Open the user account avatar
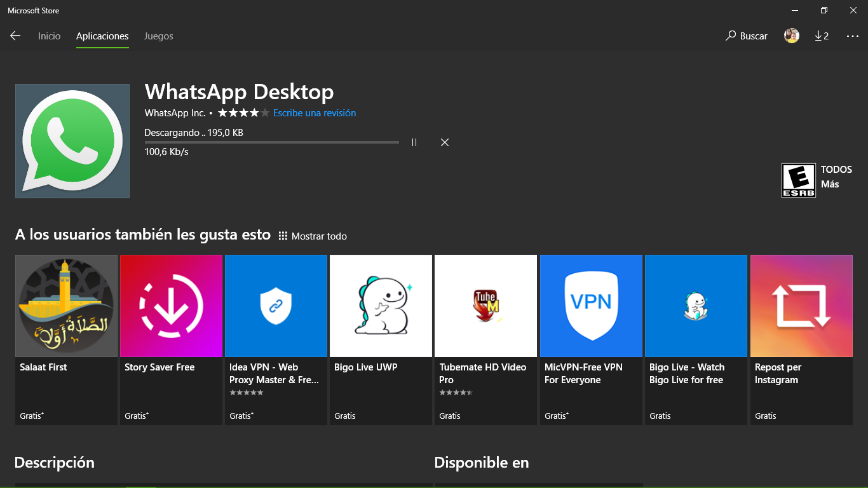This screenshot has height=488, width=868. pyautogui.click(x=792, y=36)
